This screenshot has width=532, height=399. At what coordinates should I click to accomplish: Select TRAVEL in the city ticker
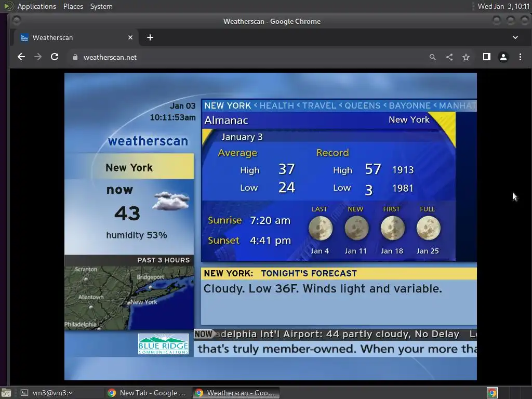[319, 105]
